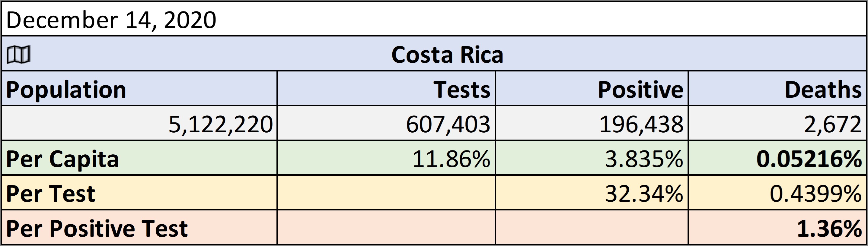The height and width of the screenshot is (246, 868).
Task: Select the Costa Rica title cell
Action: pos(434,53)
